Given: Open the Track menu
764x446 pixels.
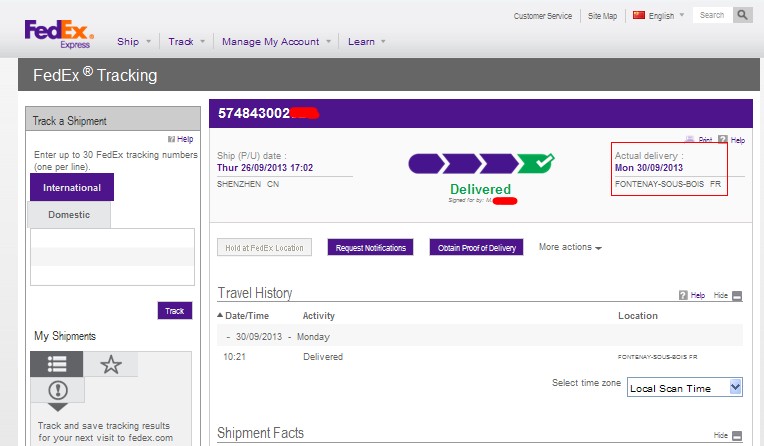Looking at the screenshot, I should (x=181, y=42).
